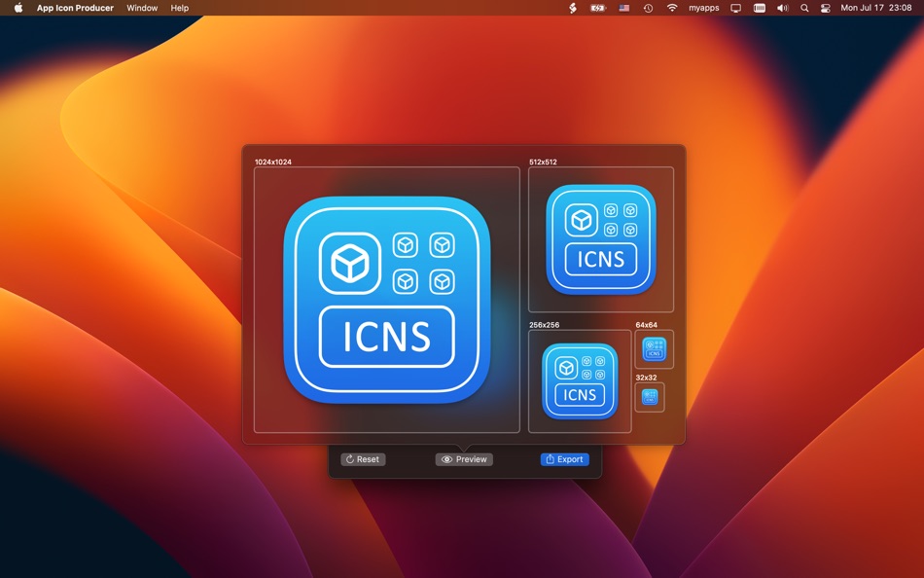Open the keyboard viewer menu bar icon
The image size is (924, 578).
[759, 8]
